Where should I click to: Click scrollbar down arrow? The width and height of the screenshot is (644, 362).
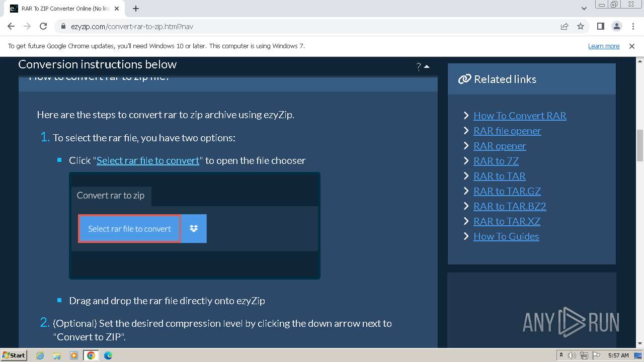click(x=640, y=343)
